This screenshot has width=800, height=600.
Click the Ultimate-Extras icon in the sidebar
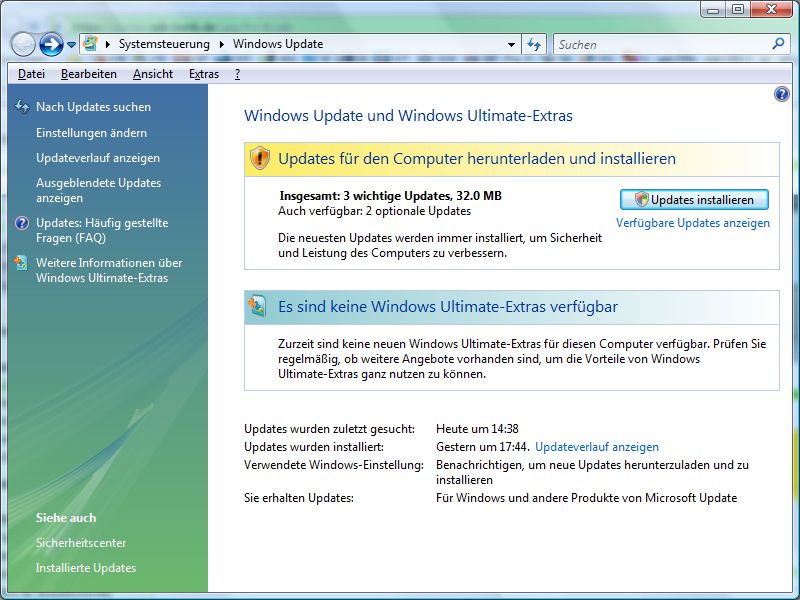pyautogui.click(x=21, y=263)
